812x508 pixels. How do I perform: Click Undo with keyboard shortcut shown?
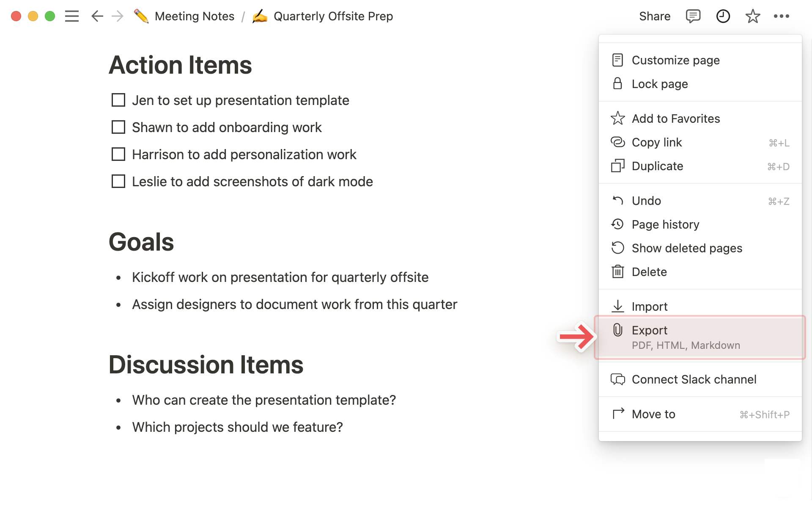(x=700, y=200)
